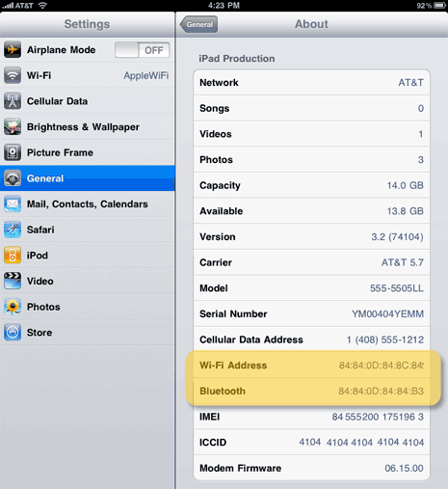Tap the Bluetooth address row
This screenshot has width=448, height=489.
point(311,391)
